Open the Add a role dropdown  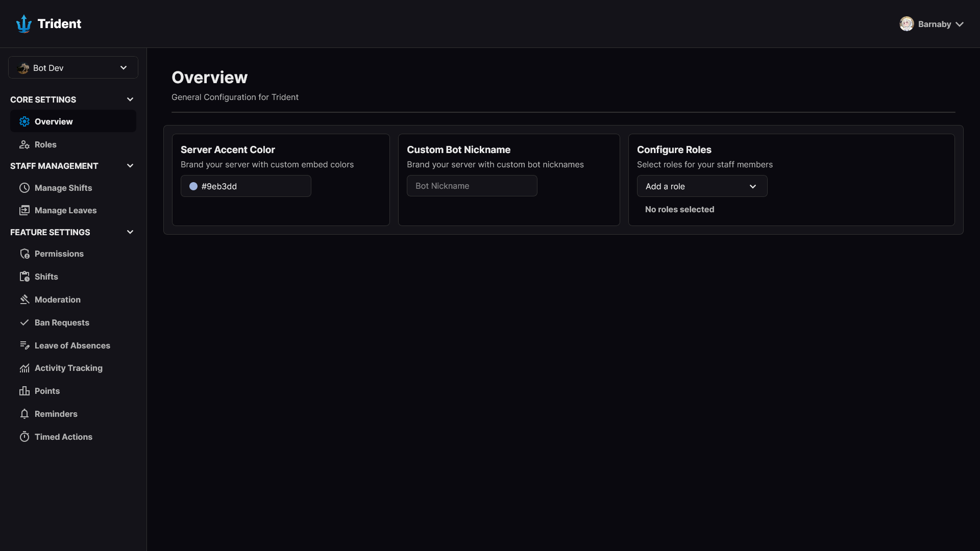tap(702, 186)
